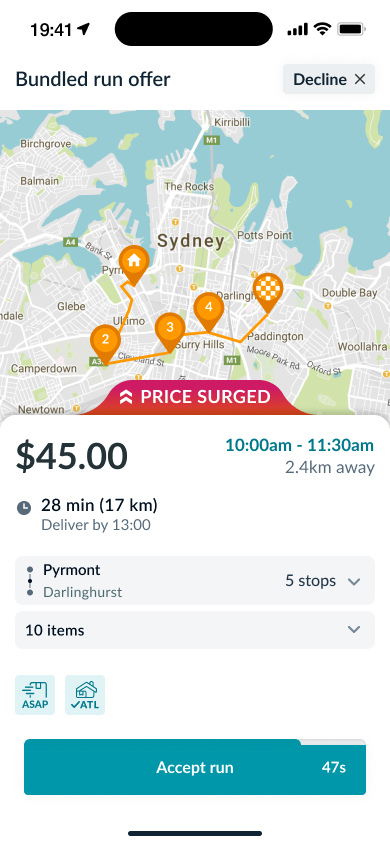Tap the ATL authority-to-leave badge icon
The height and width of the screenshot is (844, 390).
click(x=85, y=695)
